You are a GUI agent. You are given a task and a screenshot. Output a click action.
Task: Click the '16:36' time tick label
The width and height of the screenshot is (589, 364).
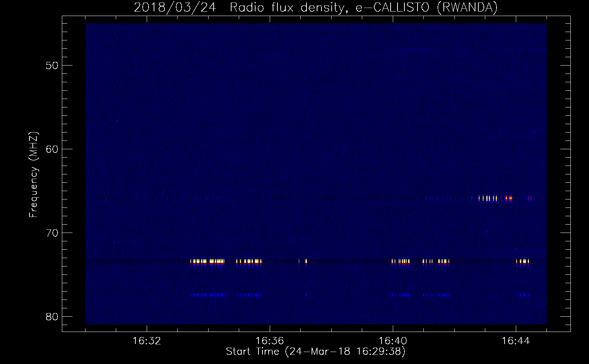pos(270,341)
